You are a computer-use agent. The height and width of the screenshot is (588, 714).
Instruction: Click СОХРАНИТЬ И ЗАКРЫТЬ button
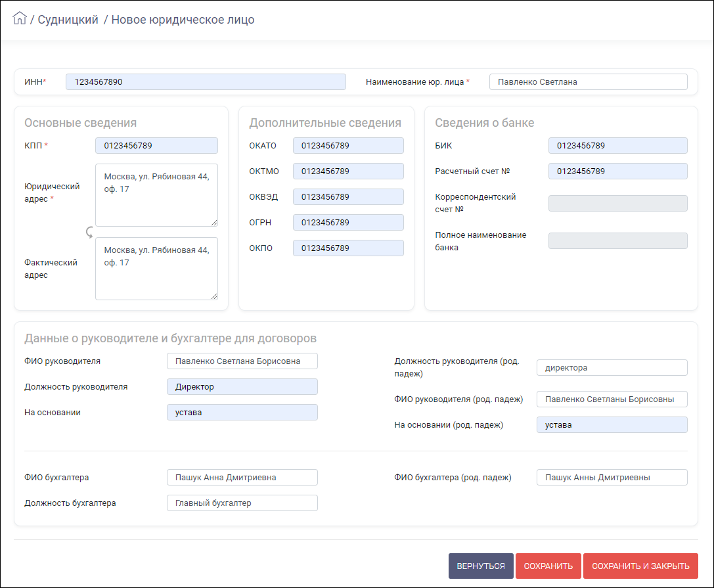[x=640, y=566]
